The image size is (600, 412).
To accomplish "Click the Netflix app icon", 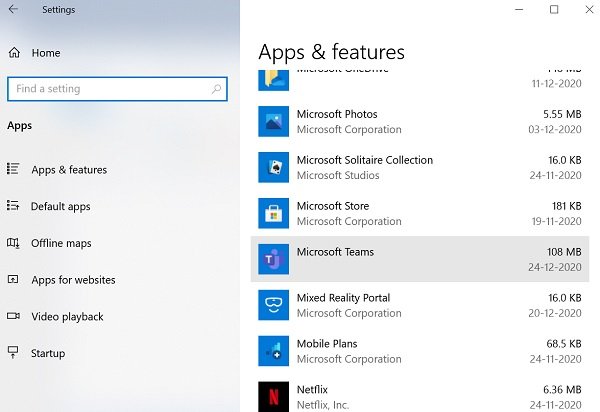I will 274,397.
